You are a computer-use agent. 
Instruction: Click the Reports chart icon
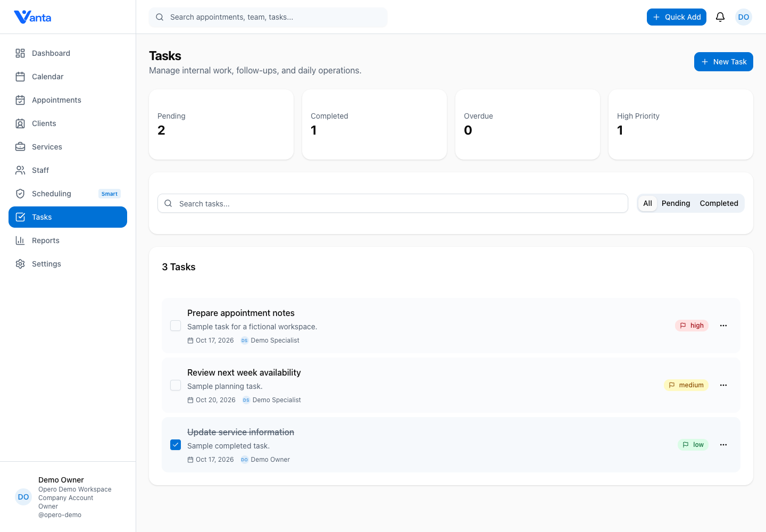(x=20, y=240)
